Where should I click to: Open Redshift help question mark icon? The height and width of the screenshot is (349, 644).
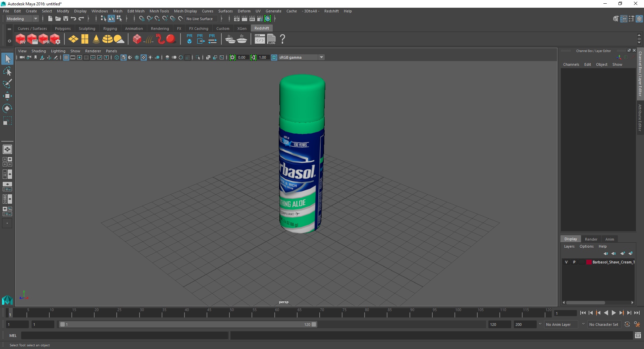pyautogui.click(x=283, y=39)
